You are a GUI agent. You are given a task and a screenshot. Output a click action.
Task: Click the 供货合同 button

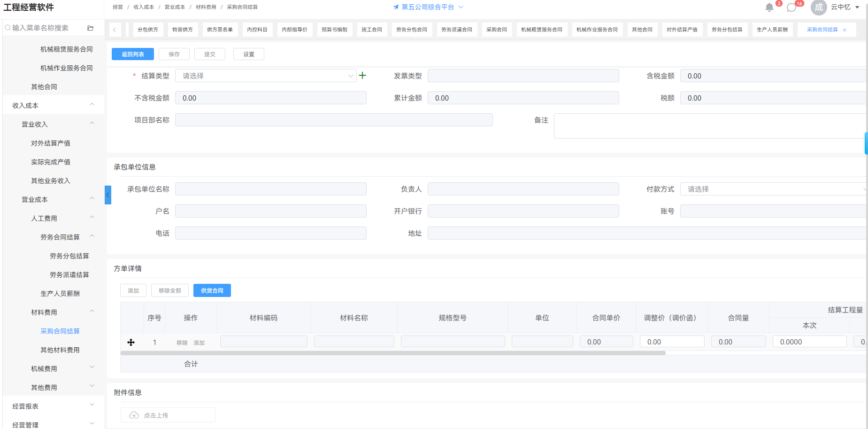(x=212, y=290)
